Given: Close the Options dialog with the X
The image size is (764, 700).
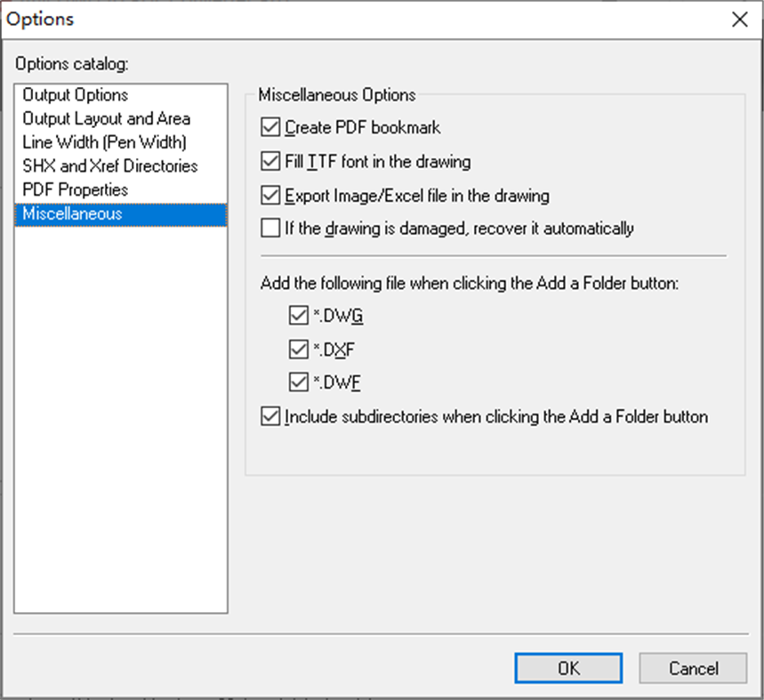Looking at the screenshot, I should (x=739, y=19).
